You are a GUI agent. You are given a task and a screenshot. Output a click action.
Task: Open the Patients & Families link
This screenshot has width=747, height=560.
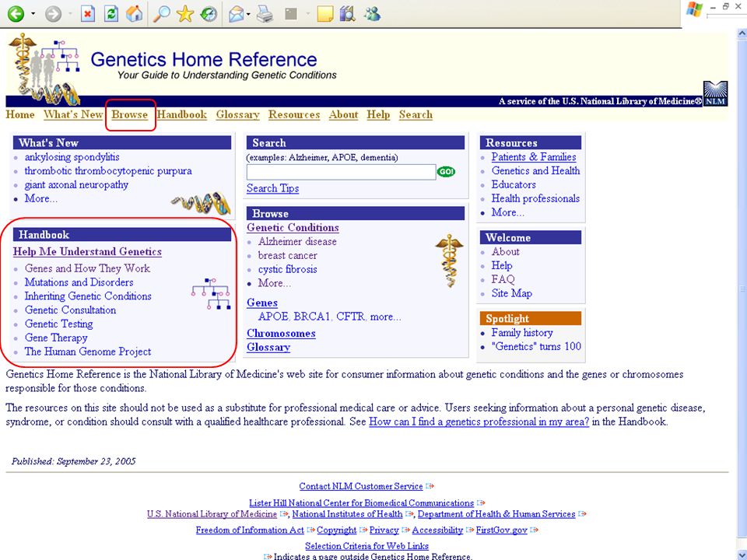point(534,157)
